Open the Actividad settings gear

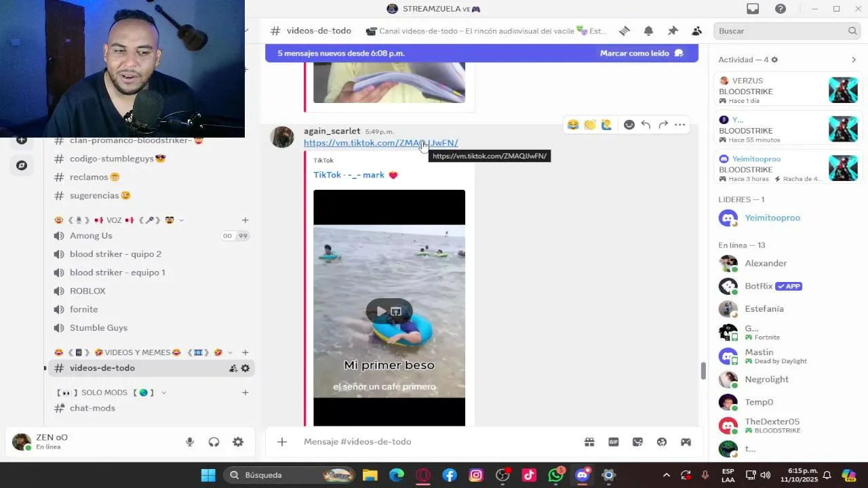tap(774, 60)
